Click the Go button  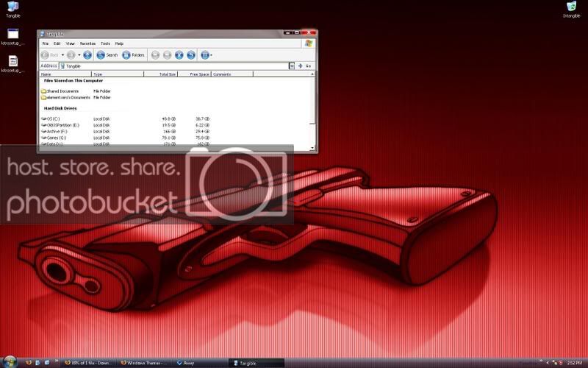point(305,66)
